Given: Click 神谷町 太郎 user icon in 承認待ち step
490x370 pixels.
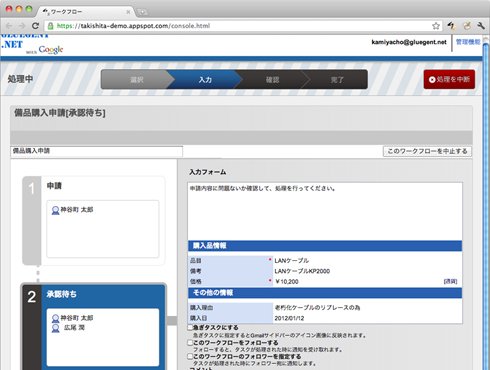Looking at the screenshot, I should (55, 318).
